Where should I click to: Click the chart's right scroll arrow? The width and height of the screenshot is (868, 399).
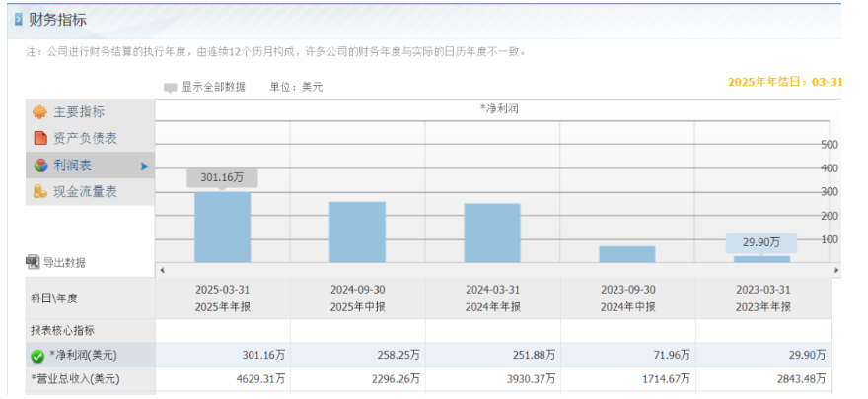pos(836,270)
